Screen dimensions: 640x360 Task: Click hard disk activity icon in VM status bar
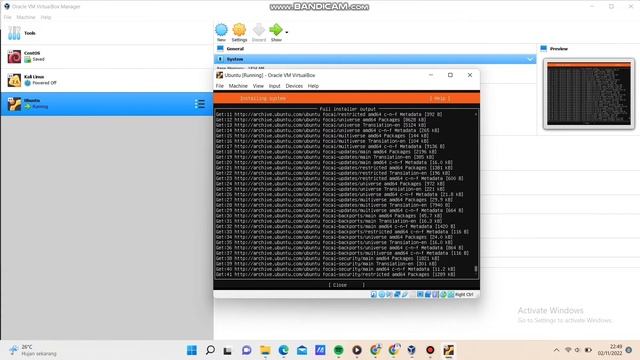click(x=373, y=294)
